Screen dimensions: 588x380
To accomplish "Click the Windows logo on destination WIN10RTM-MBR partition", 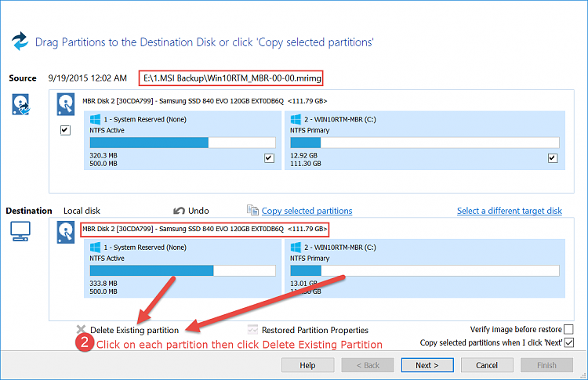I will point(296,248).
